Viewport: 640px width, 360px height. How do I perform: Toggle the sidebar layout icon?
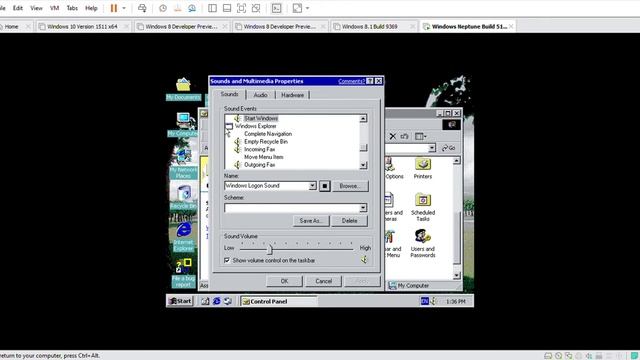click(212, 8)
